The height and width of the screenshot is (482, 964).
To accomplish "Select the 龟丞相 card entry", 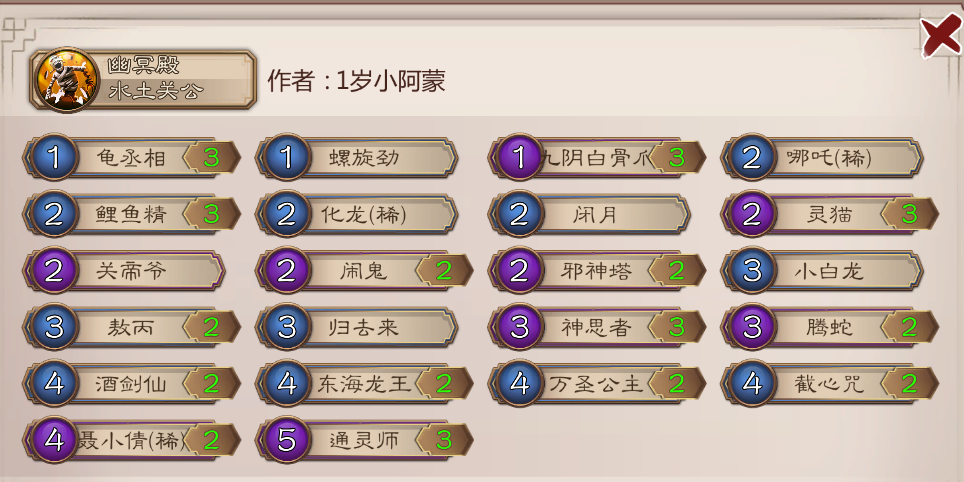I will pos(132,157).
